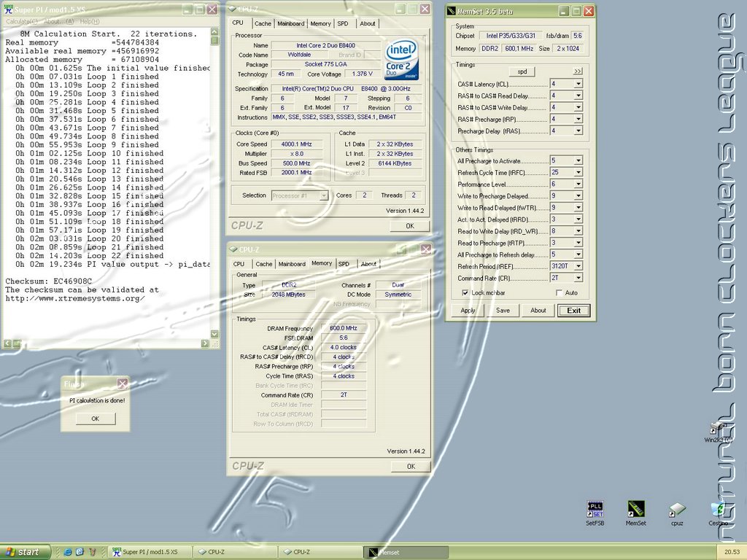
Task: Open RAS# to CAS# Read Delay dropdown
Action: 578,96
